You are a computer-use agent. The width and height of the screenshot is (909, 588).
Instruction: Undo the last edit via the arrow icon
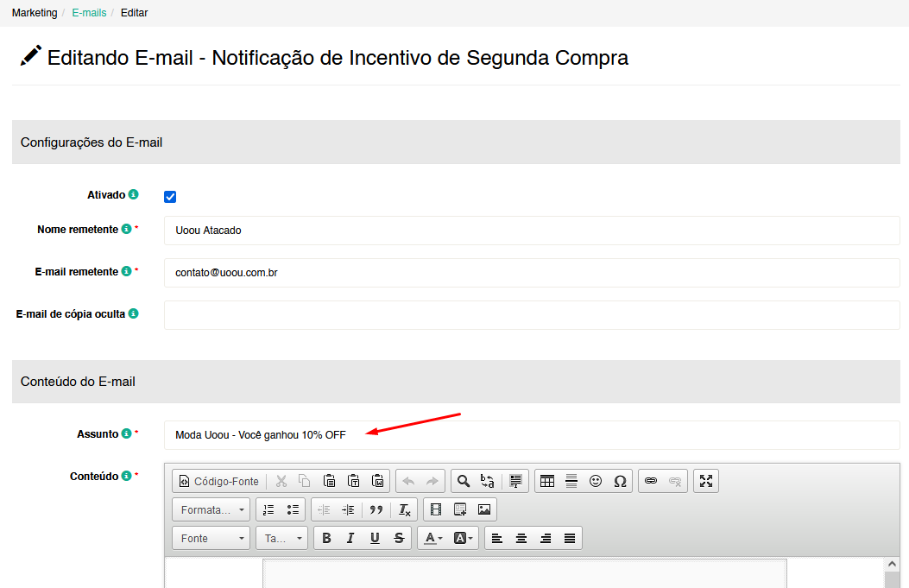[x=408, y=481]
